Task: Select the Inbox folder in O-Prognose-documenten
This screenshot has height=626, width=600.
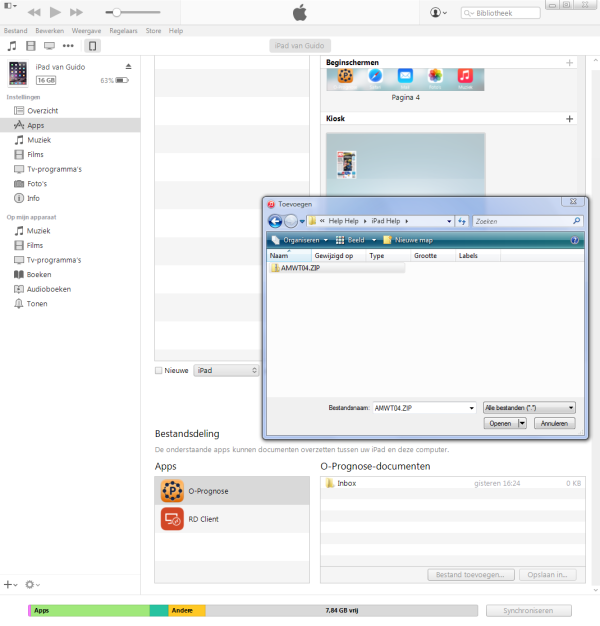Action: click(x=453, y=483)
